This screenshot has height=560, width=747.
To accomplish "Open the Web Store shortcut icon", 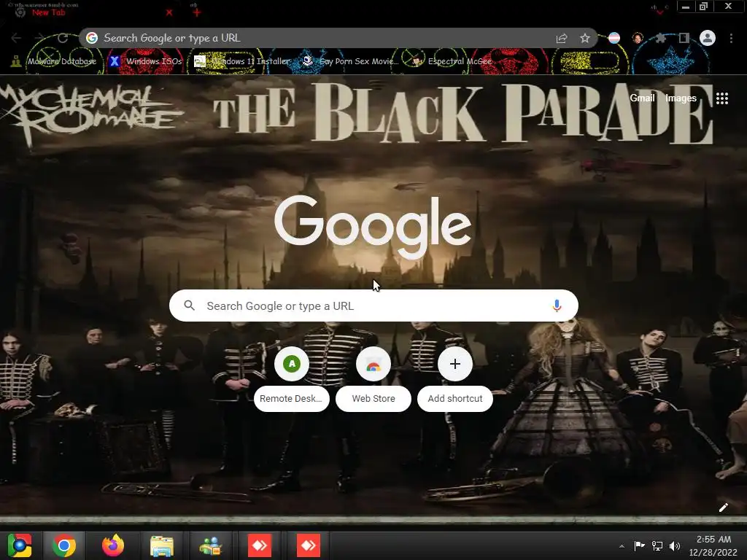I will click(x=373, y=364).
